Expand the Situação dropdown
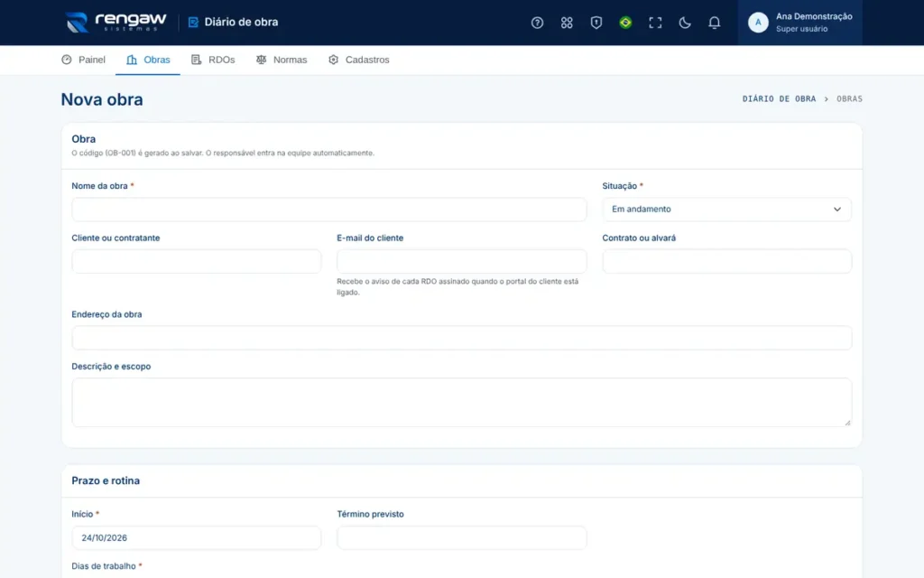Screen dimensions: 924x578 point(726,210)
